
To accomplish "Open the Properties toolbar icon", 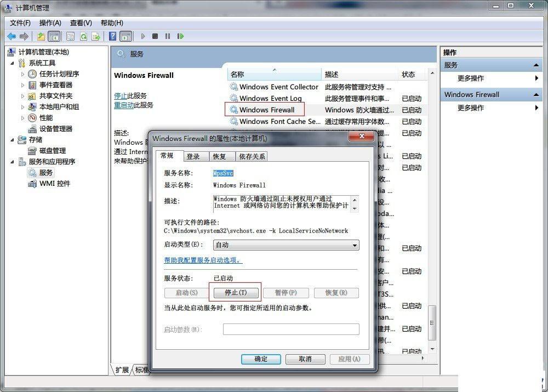I will 70,36.
